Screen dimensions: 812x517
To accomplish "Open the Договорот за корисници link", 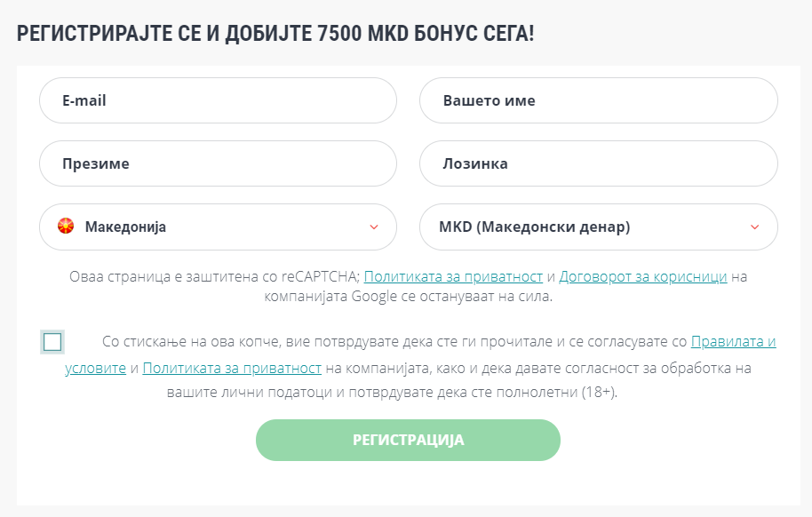I will (x=642, y=276).
